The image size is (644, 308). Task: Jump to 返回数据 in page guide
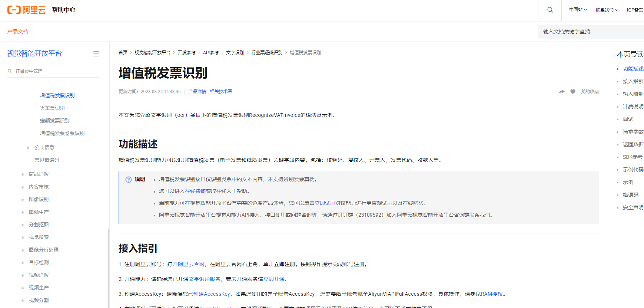pyautogui.click(x=633, y=145)
